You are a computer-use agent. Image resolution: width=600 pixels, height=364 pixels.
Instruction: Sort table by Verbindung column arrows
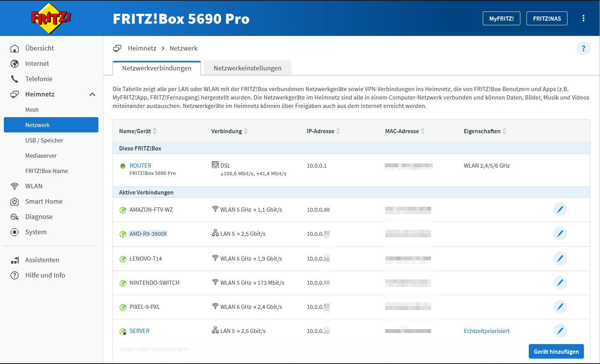tap(245, 131)
